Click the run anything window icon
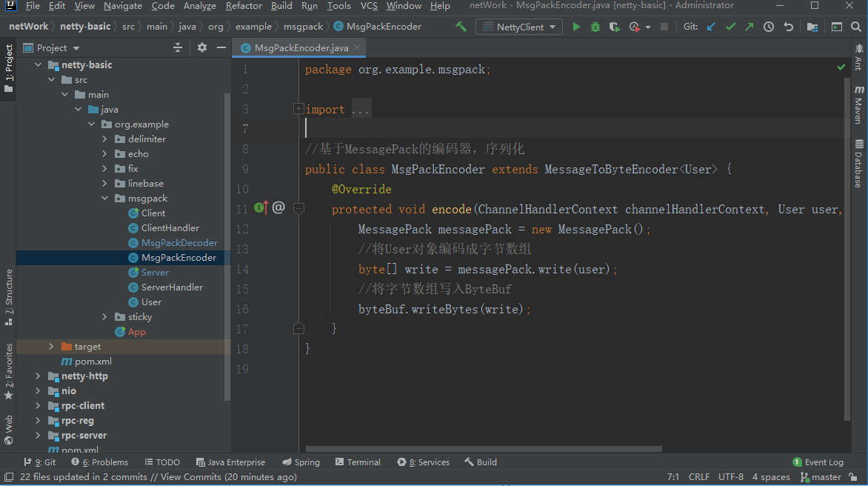Screen dimensions: 868x486 pos(837,27)
